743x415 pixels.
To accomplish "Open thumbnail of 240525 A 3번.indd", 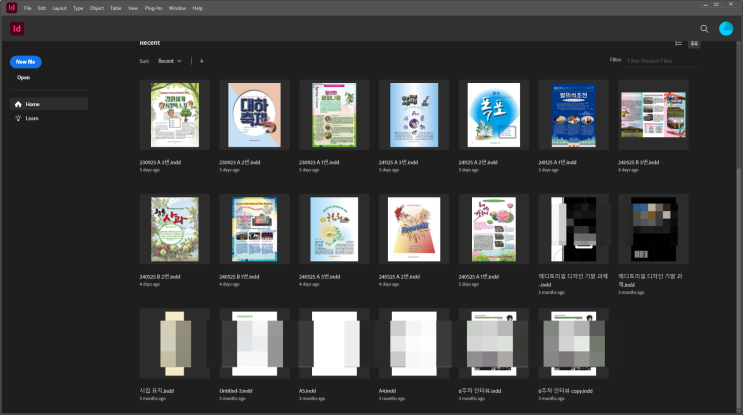I will click(334, 229).
